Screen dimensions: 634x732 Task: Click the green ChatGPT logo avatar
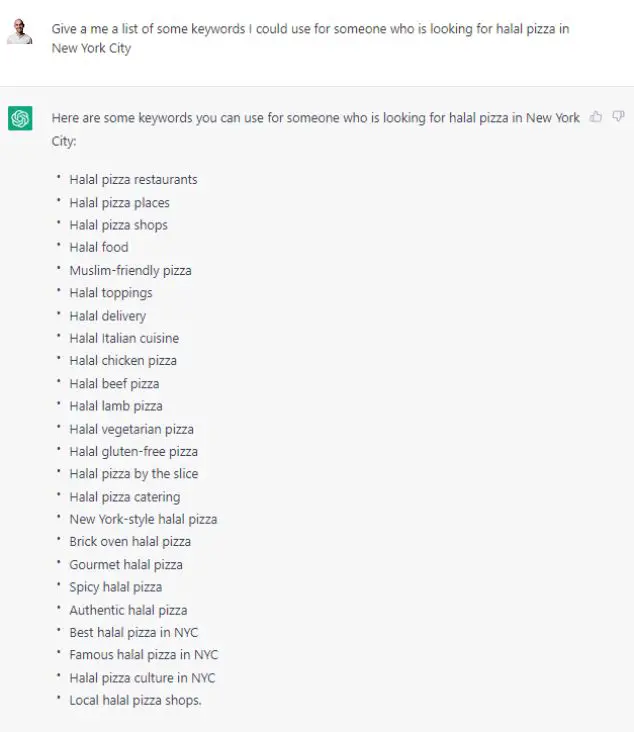(x=20, y=118)
